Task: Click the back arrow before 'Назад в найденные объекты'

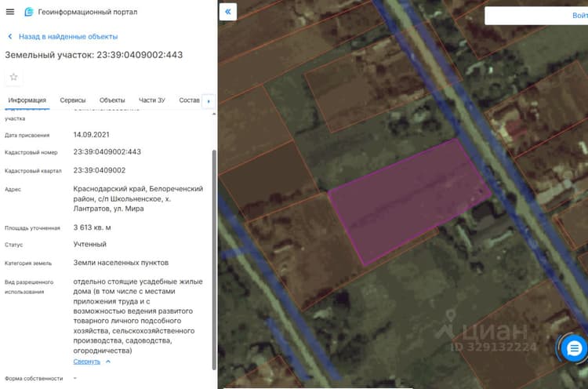Action: [10, 36]
